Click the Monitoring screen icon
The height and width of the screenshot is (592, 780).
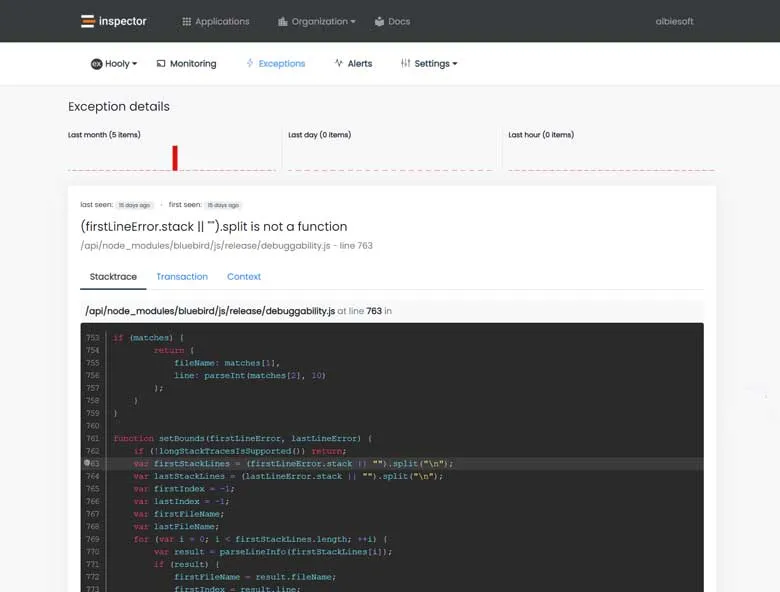click(x=161, y=63)
